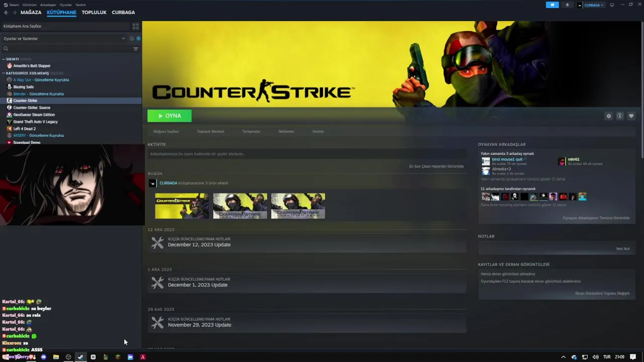Open the Yardım menu

pos(80,5)
